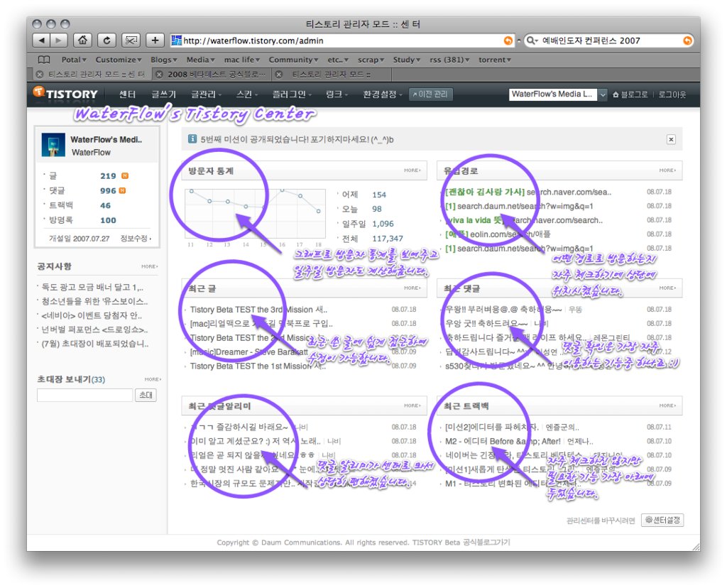727x588 pixels.
Task: Click the 센터설정 button
Action: (662, 521)
